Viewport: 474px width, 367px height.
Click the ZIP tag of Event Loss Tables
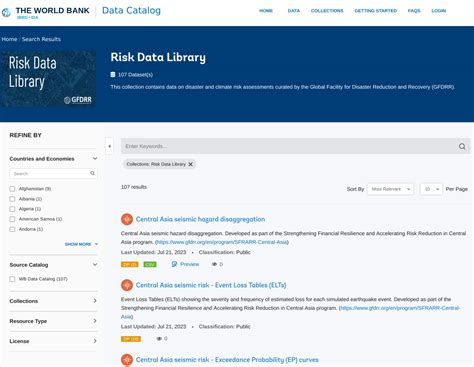tap(131, 339)
